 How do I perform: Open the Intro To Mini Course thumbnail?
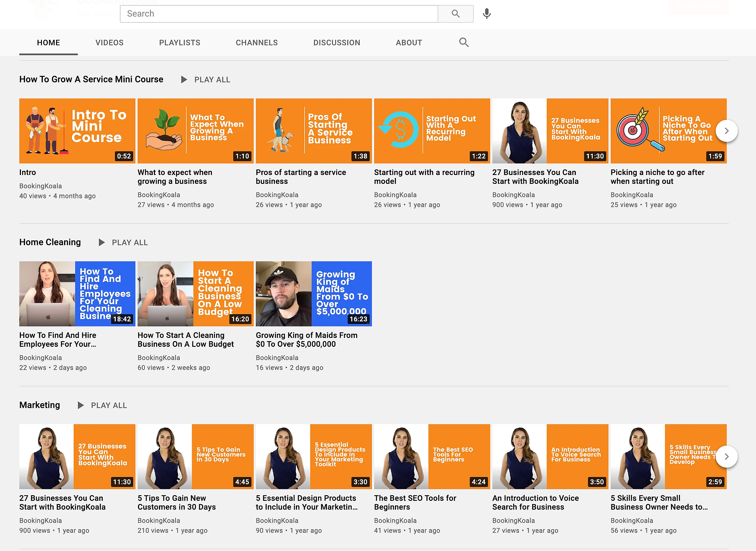click(x=77, y=131)
